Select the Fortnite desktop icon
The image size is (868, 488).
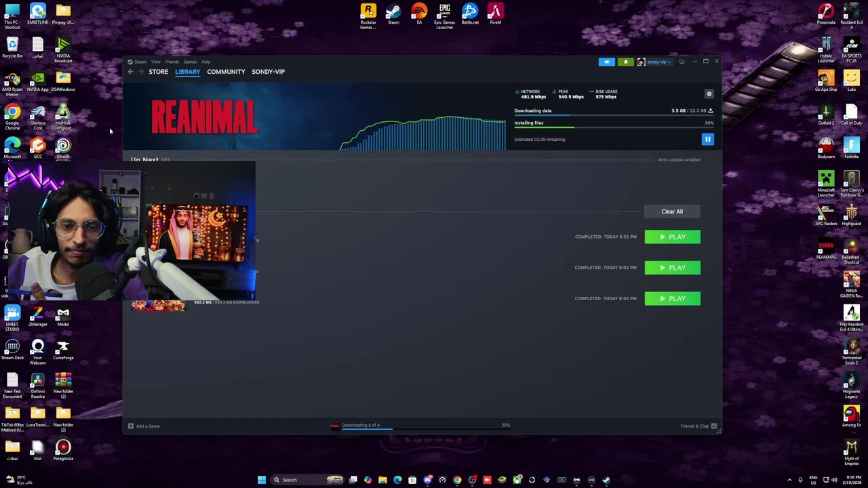[851, 148]
